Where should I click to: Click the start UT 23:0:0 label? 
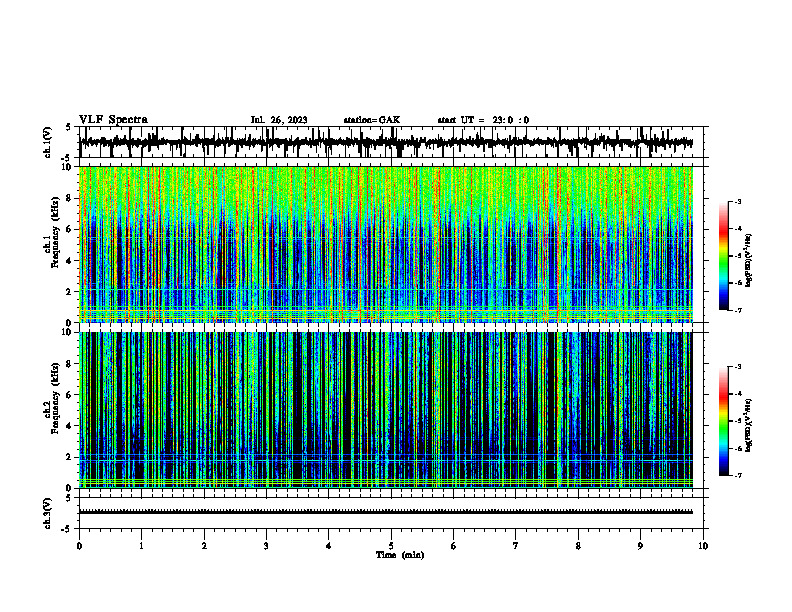pos(483,120)
